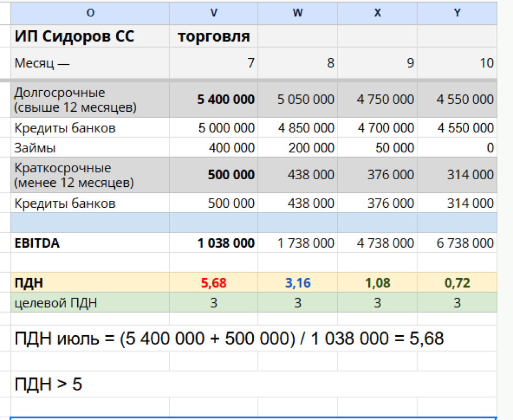513x420 pixels.
Task: Click column header Y
Action: [457, 13]
